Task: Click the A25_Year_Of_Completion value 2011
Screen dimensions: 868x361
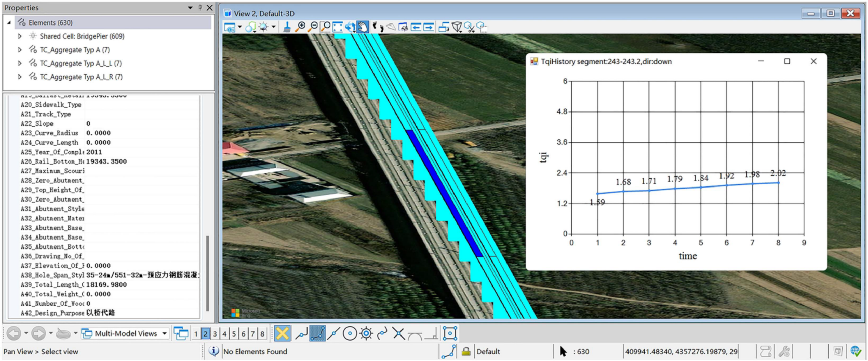Action: tap(94, 152)
